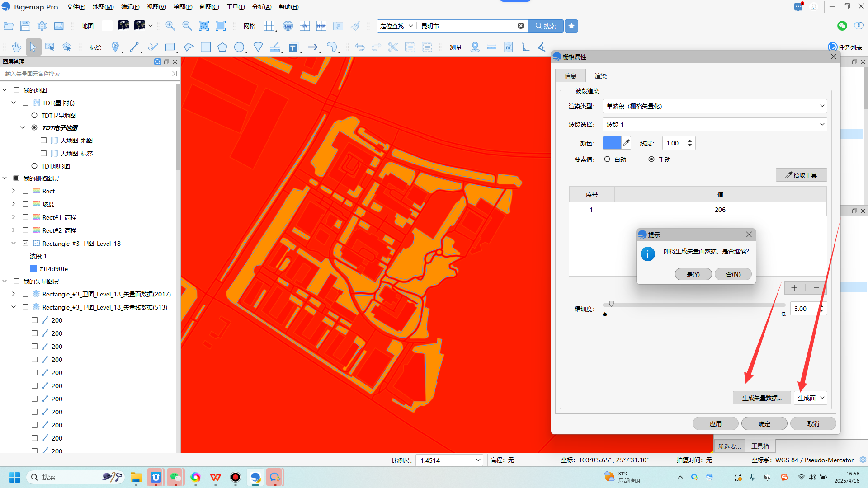The width and height of the screenshot is (868, 488).
Task: Check the Rect#1_高程 layer checkbox
Action: coord(26,217)
